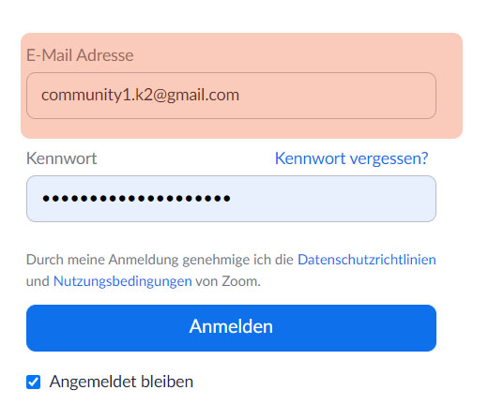Select the forgotten password recovery link
Image resolution: width=504 pixels, height=420 pixels.
[351, 158]
